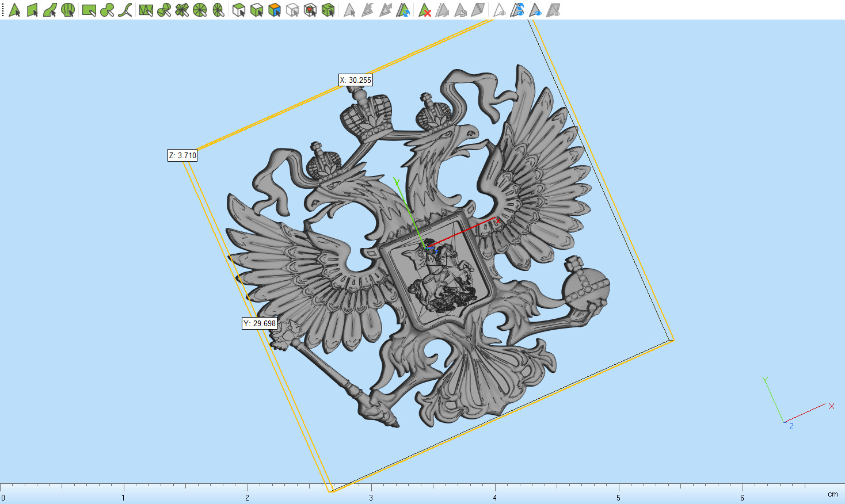Click the shrink selection triangle icon
The image size is (845, 504).
point(367,10)
